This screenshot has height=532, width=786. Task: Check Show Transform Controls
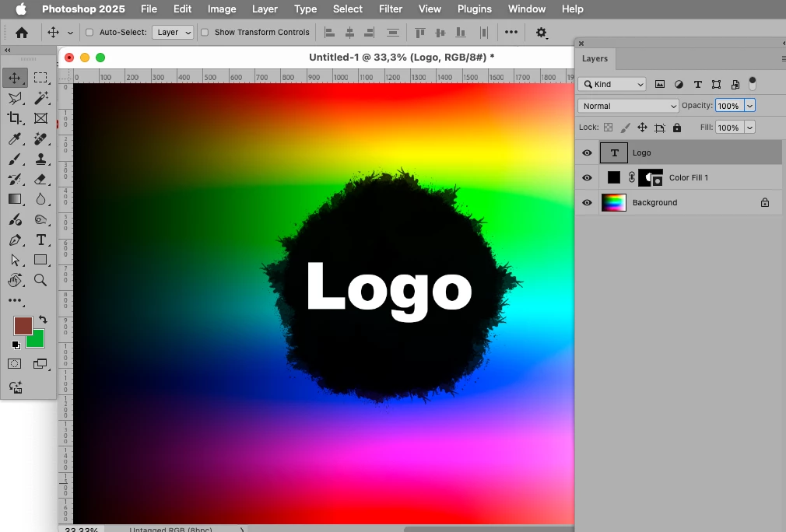(x=205, y=32)
